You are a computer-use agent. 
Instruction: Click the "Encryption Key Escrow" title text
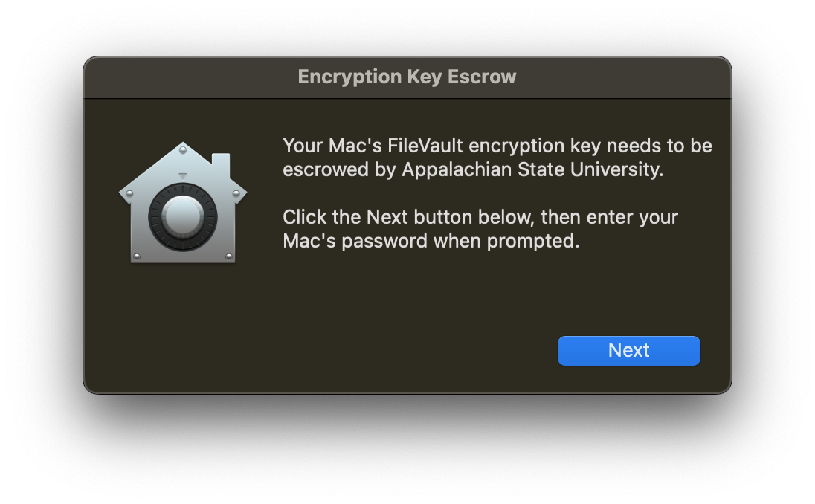[x=407, y=77]
